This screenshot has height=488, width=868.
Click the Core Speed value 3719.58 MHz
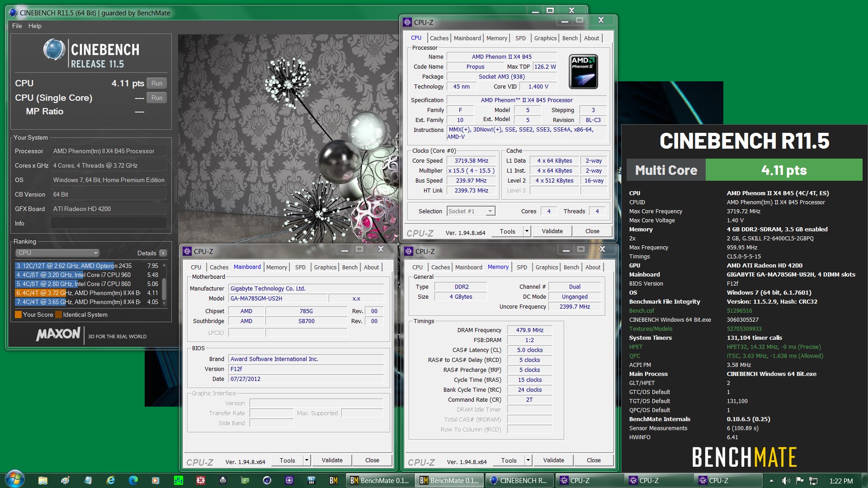pos(471,161)
